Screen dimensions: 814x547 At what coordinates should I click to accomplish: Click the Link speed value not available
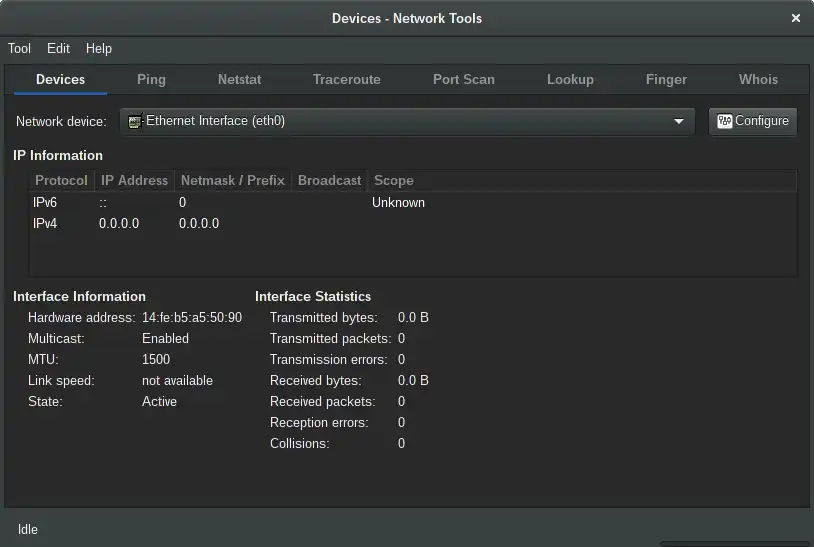coord(177,380)
